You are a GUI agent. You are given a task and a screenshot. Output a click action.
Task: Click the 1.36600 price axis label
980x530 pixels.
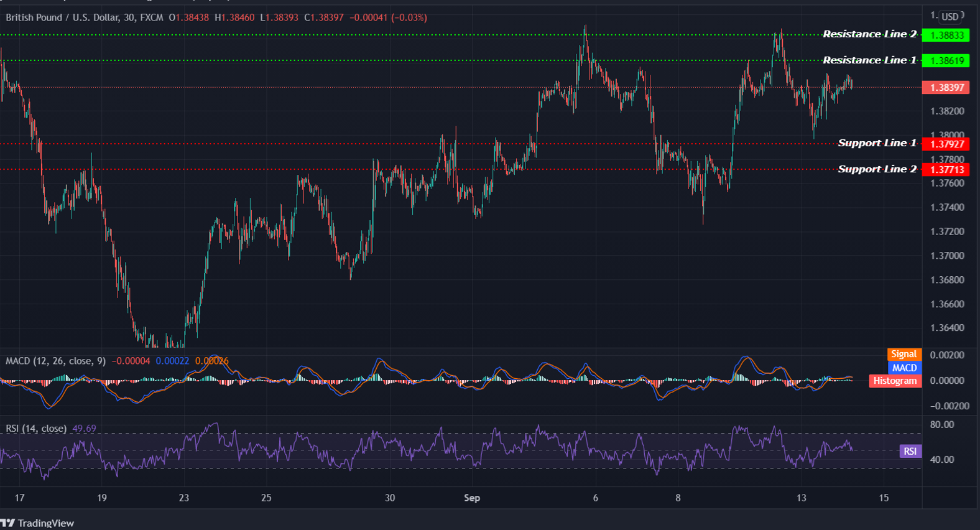(947, 304)
